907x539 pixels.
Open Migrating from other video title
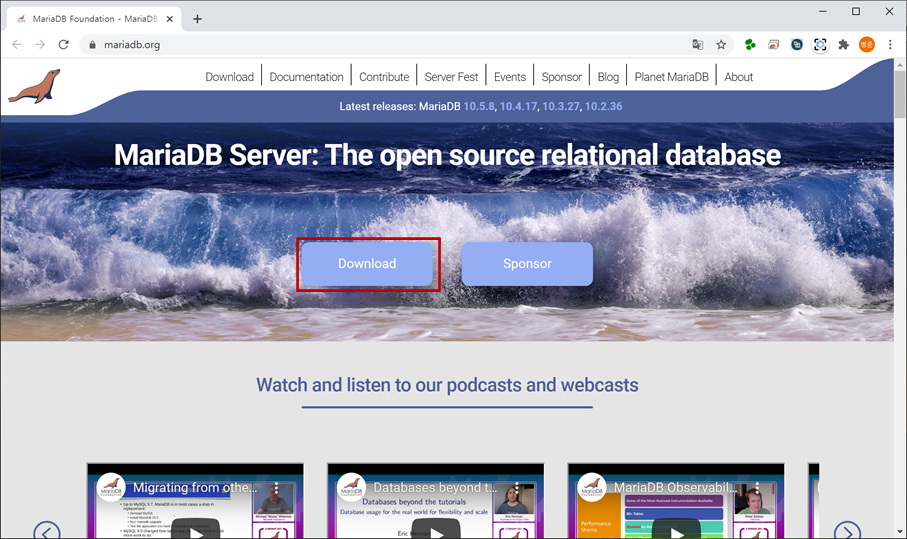195,488
